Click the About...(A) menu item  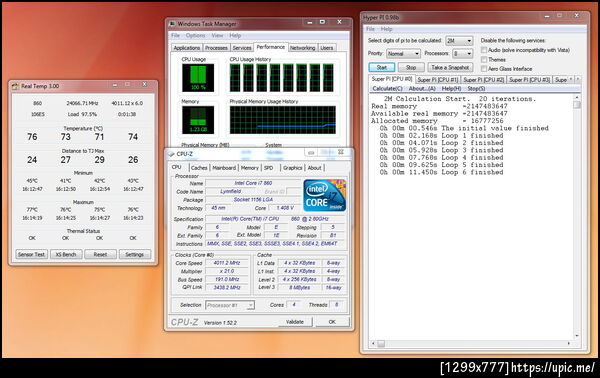[422, 88]
